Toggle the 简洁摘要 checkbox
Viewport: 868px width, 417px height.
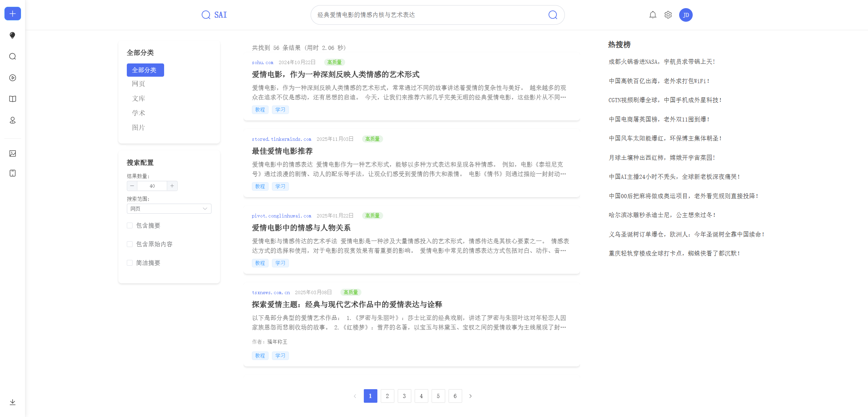130,263
